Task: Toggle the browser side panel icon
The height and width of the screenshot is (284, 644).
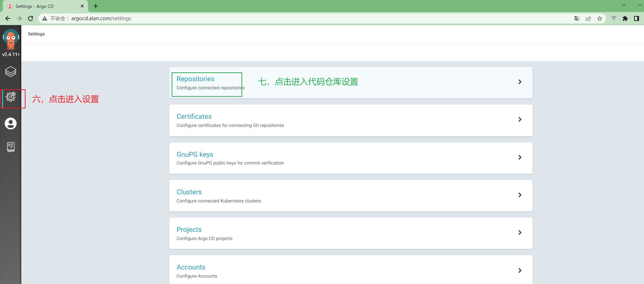Action: [x=637, y=18]
